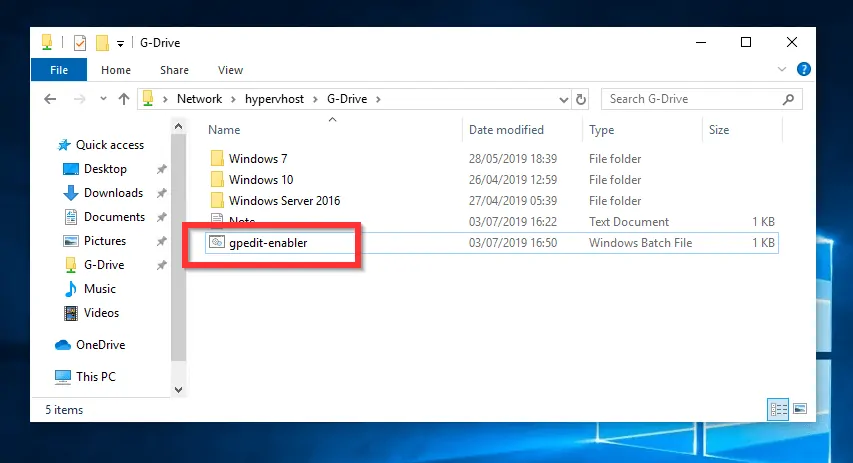853x463 pixels.
Task: Click the Up one level arrow
Action: tap(124, 99)
